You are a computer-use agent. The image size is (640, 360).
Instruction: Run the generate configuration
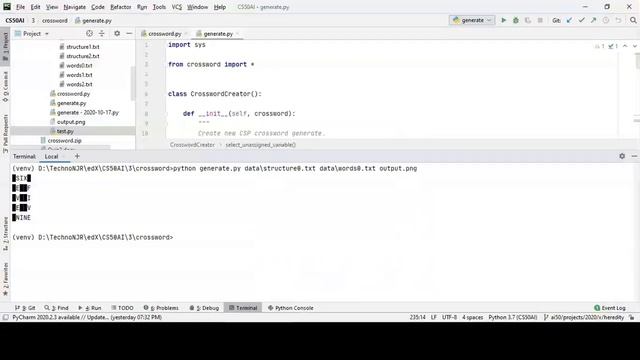(x=503, y=20)
